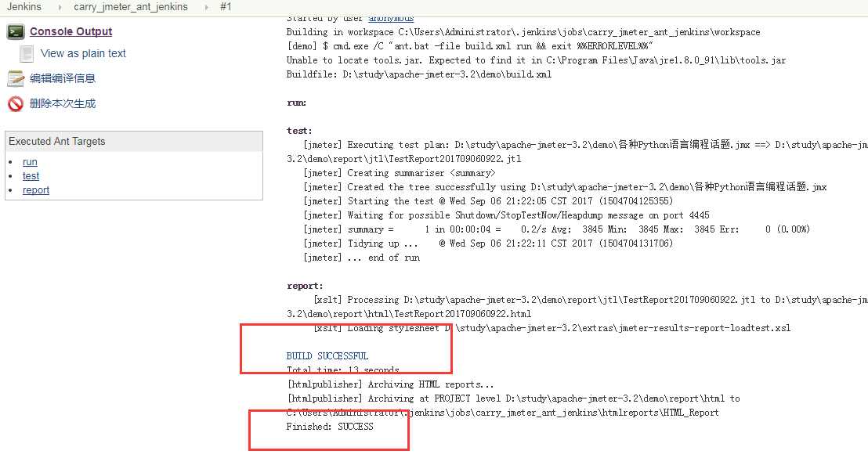Screen dimensions: 868x458
Task: Open 删除本次生成 link
Action: [x=63, y=103]
